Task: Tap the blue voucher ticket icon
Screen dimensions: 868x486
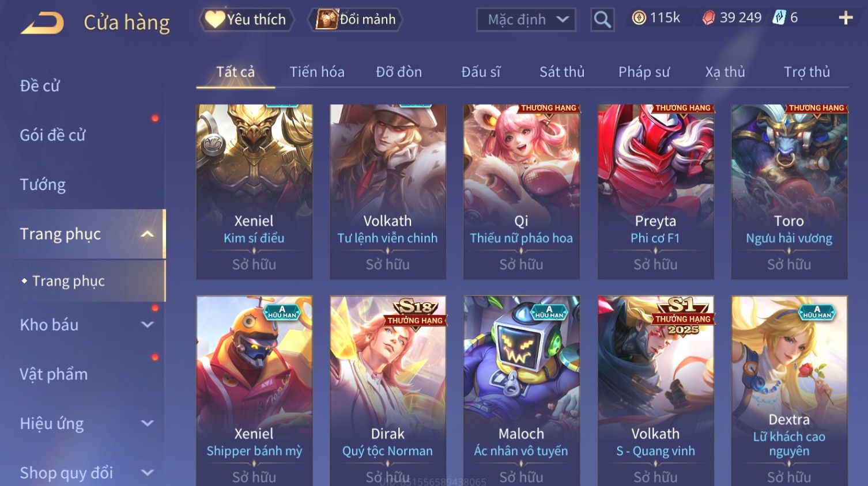Action: pos(779,18)
